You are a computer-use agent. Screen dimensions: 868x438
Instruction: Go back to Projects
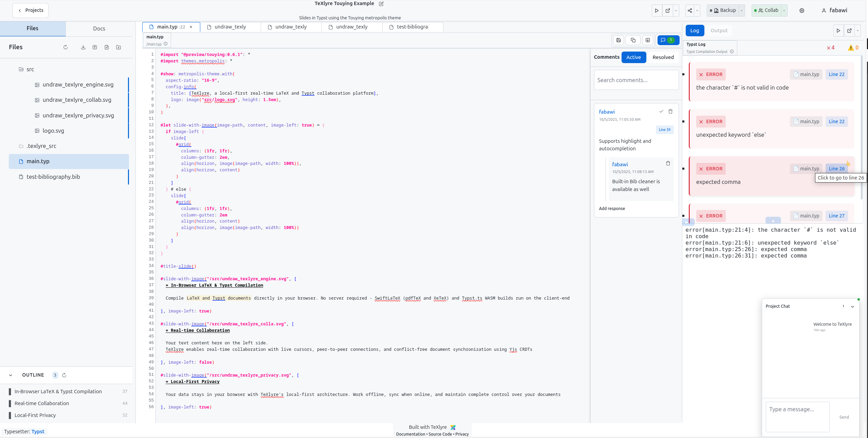pyautogui.click(x=31, y=11)
